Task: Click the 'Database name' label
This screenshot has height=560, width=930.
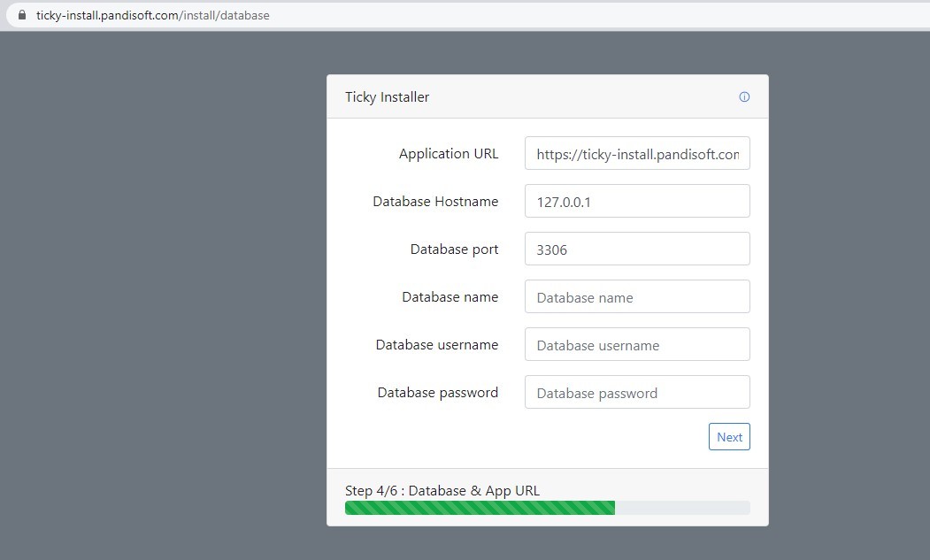Action: [450, 296]
